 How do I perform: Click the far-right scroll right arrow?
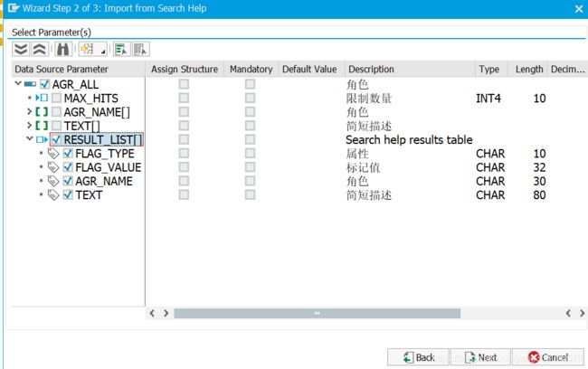pyautogui.click(x=582, y=313)
